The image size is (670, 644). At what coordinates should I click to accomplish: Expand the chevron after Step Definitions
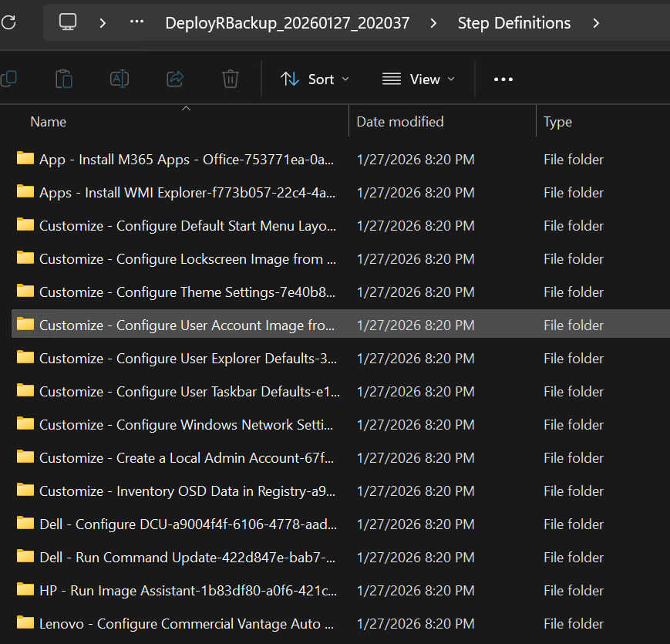pyautogui.click(x=596, y=23)
